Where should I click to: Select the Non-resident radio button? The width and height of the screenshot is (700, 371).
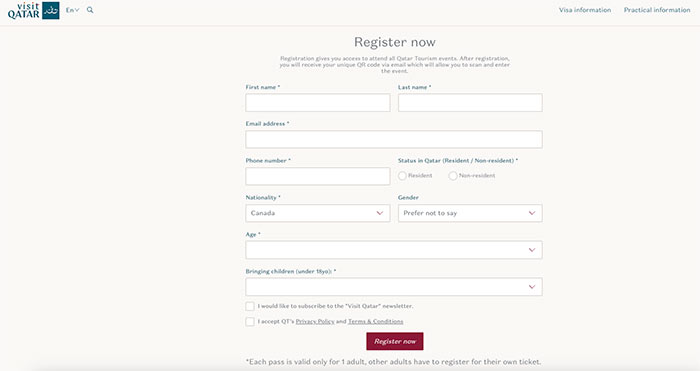point(453,176)
